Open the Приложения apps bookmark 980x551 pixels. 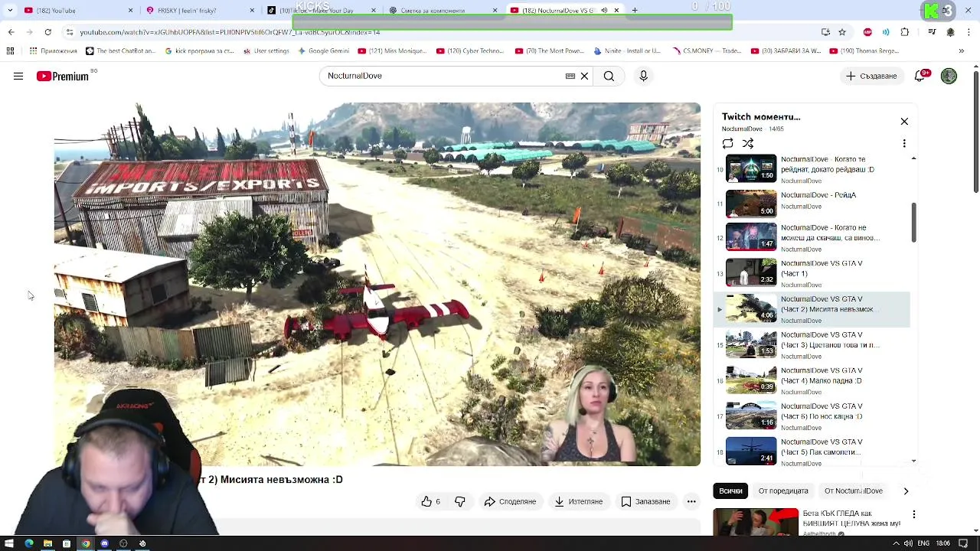point(54,51)
